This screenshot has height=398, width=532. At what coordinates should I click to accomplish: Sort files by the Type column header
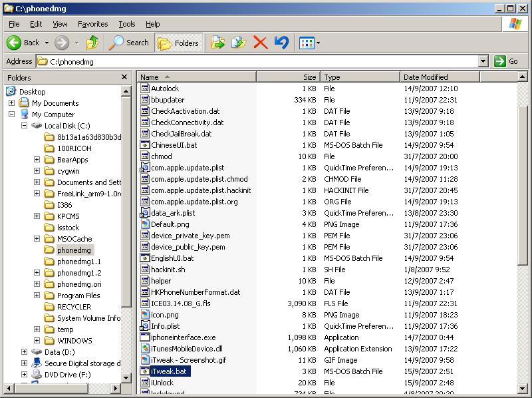(360, 77)
